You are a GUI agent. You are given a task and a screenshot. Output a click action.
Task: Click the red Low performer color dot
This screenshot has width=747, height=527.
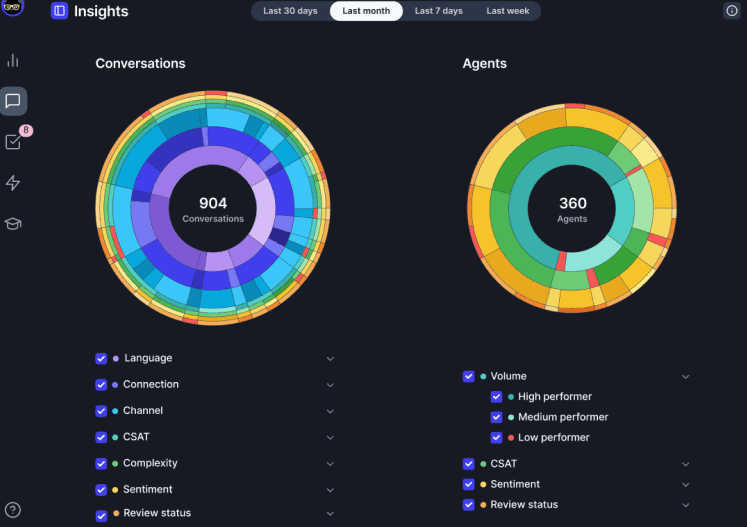pyautogui.click(x=511, y=438)
